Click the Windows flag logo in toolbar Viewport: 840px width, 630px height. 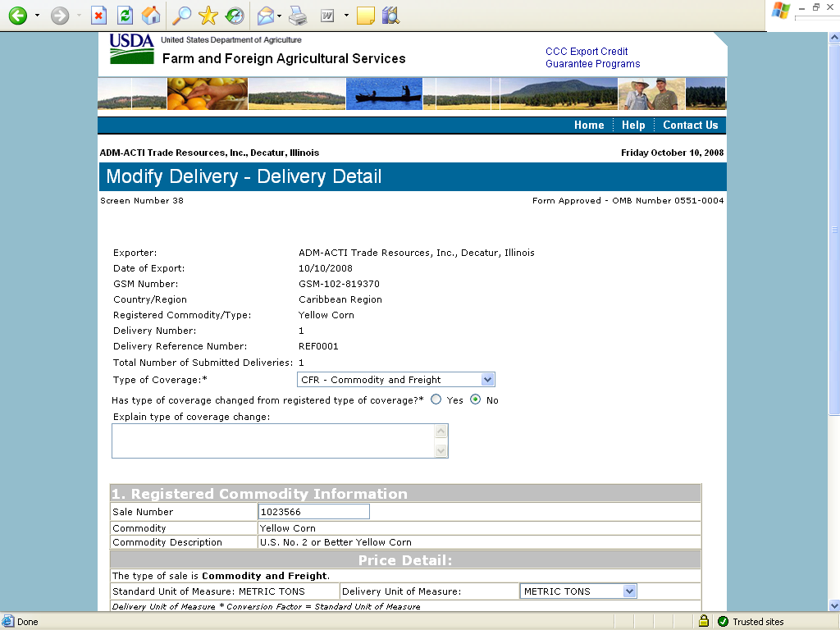click(781, 11)
